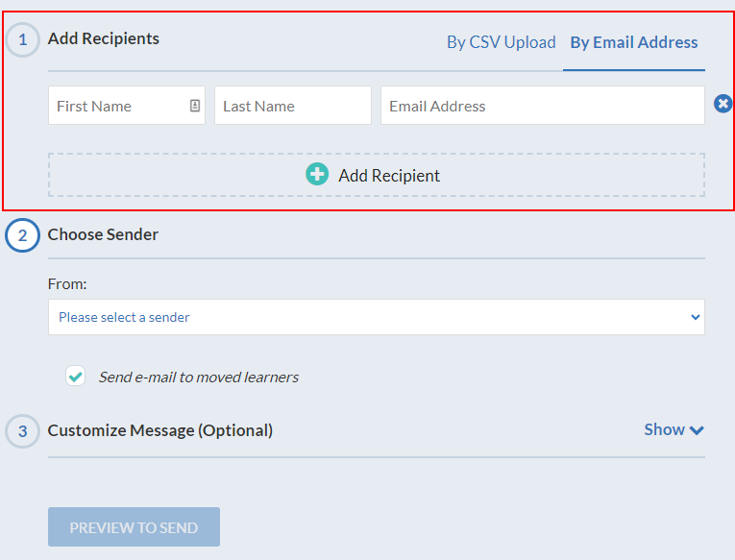
Task: Remove recipient row with the X icon
Action: [723, 104]
